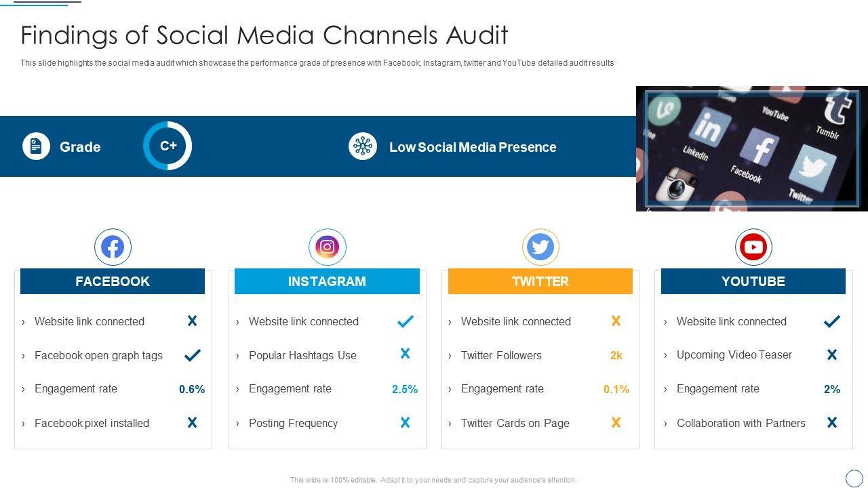Click the C+ grade progress ring
The image size is (868, 488).
[x=167, y=146]
